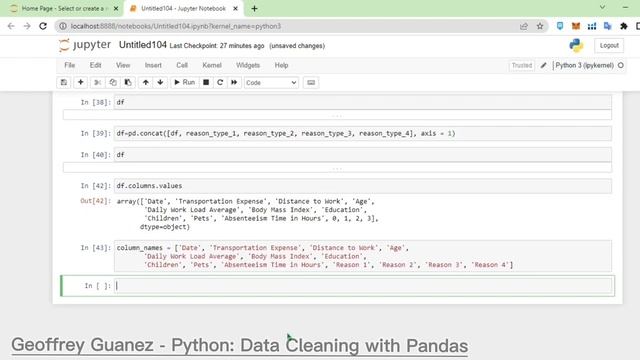
Task: Click the Out[42] output prompt
Action: click(x=95, y=201)
